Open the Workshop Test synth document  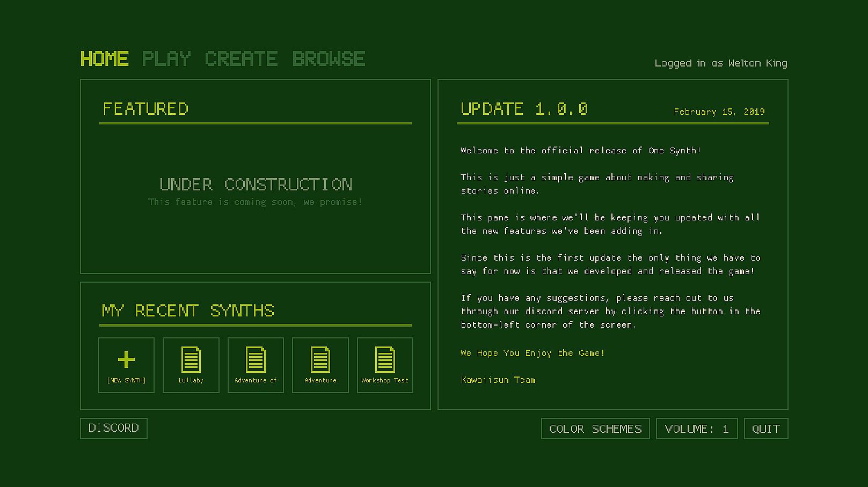[385, 365]
